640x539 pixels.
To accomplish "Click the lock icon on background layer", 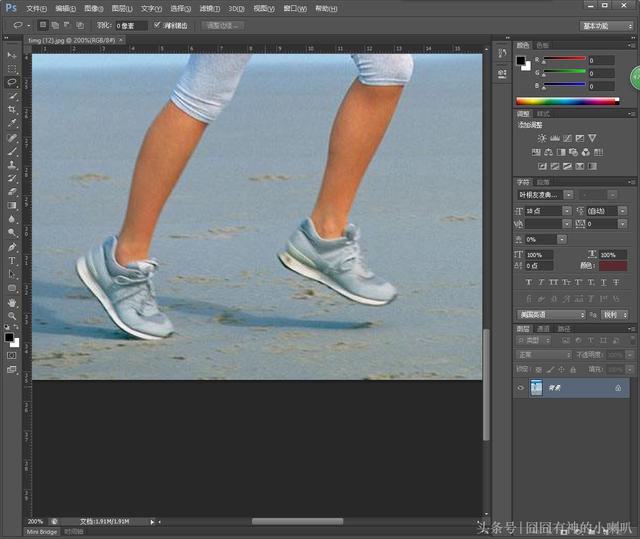I will point(617,388).
